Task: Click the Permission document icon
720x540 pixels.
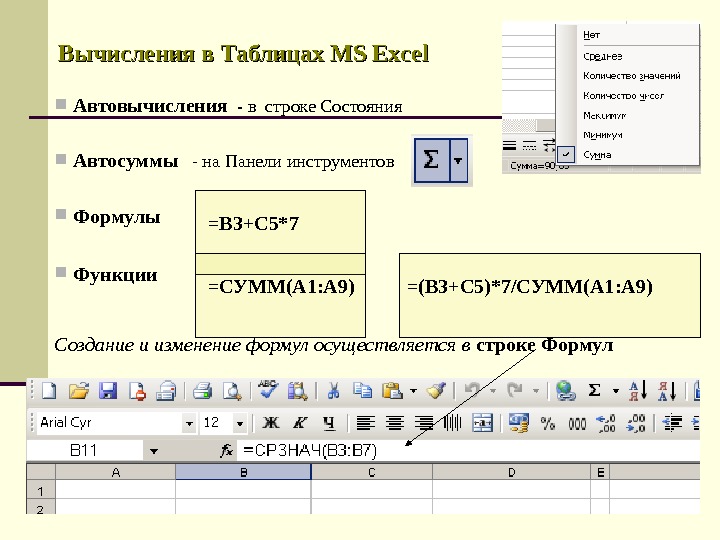Action: point(137,391)
